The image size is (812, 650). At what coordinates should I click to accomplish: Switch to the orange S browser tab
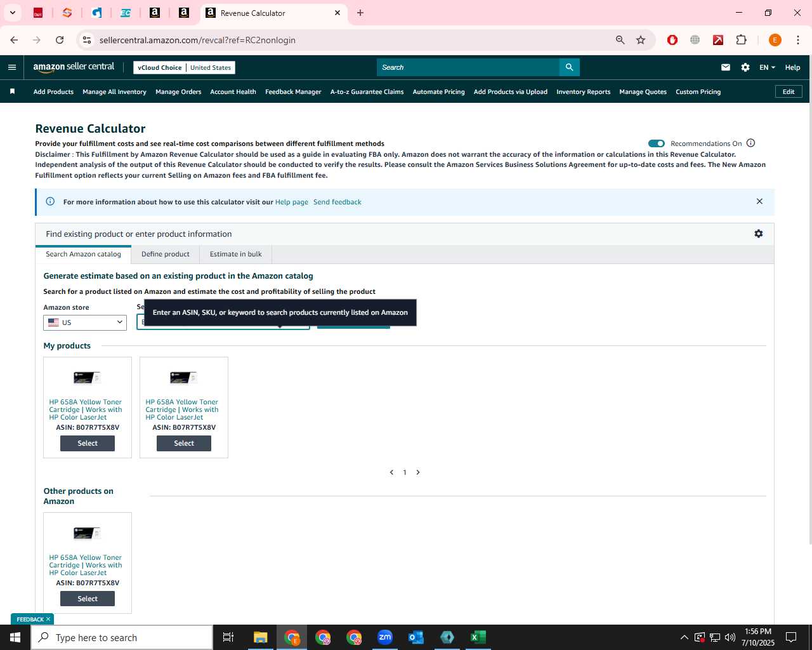pyautogui.click(x=67, y=13)
